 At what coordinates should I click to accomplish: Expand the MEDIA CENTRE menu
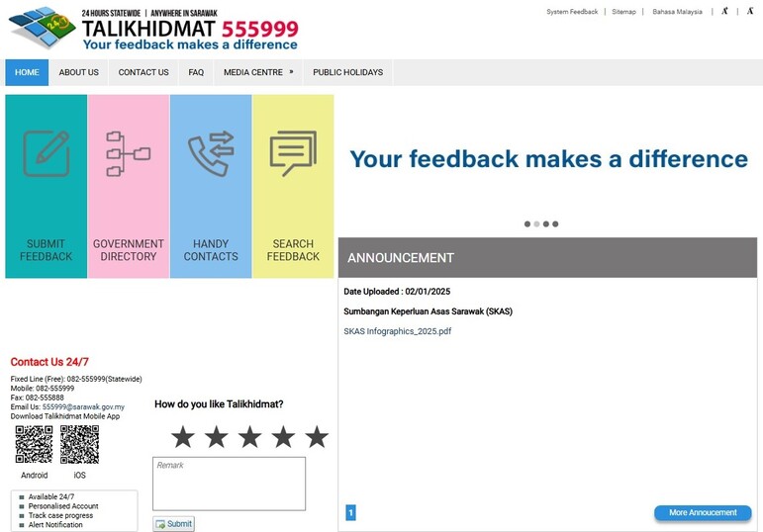(258, 72)
